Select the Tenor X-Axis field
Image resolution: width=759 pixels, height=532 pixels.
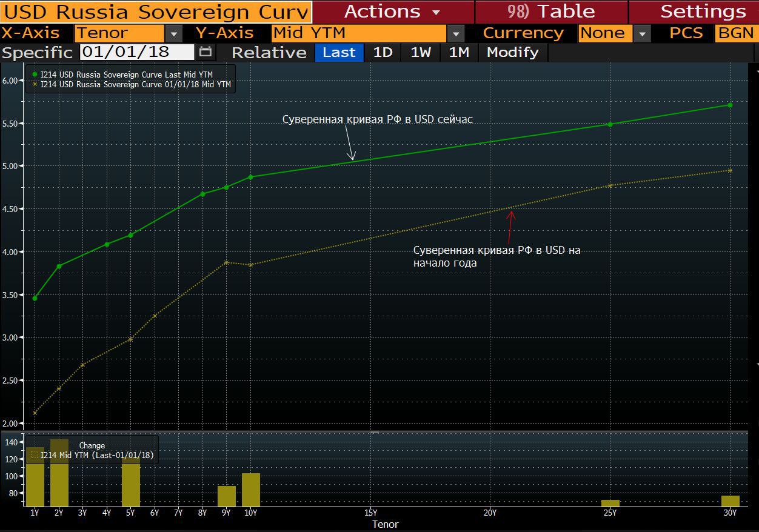119,33
